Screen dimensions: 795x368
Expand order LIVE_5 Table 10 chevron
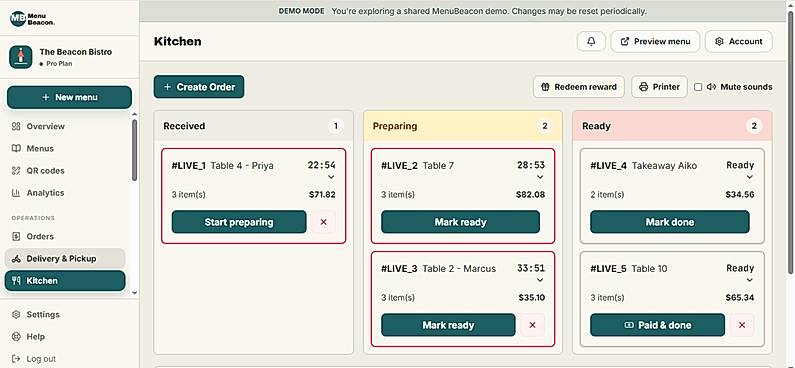click(750, 280)
